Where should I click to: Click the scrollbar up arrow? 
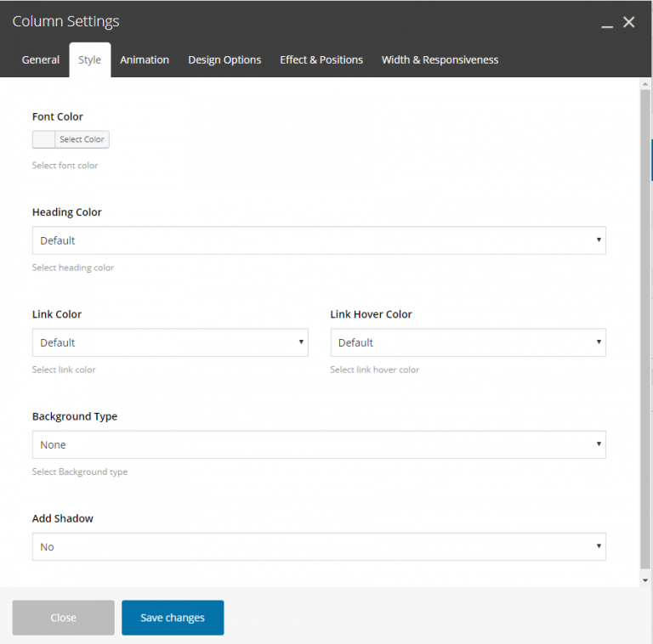[x=645, y=83]
